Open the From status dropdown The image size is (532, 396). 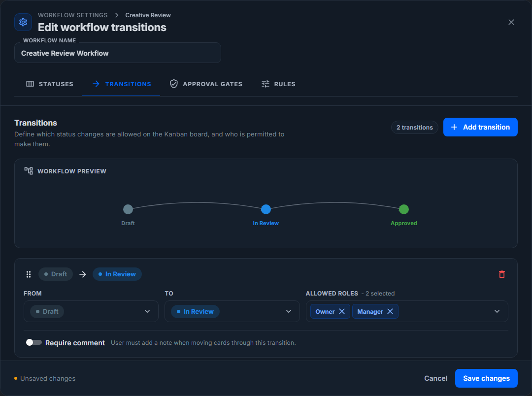(91, 311)
